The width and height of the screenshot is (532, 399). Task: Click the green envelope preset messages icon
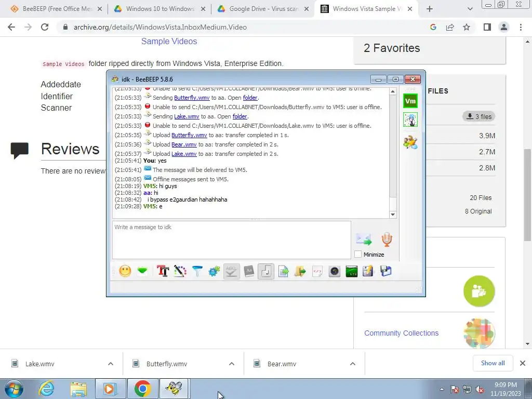pyautogui.click(x=142, y=271)
